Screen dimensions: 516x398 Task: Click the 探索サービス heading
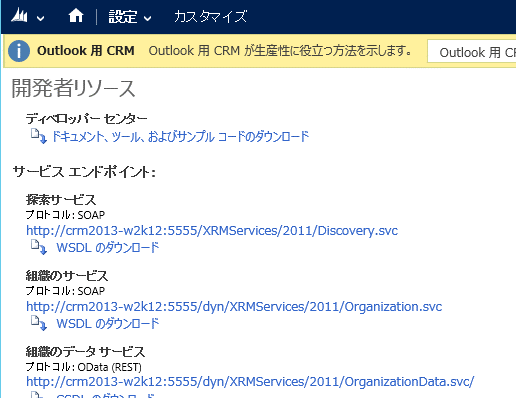pyautogui.click(x=61, y=200)
